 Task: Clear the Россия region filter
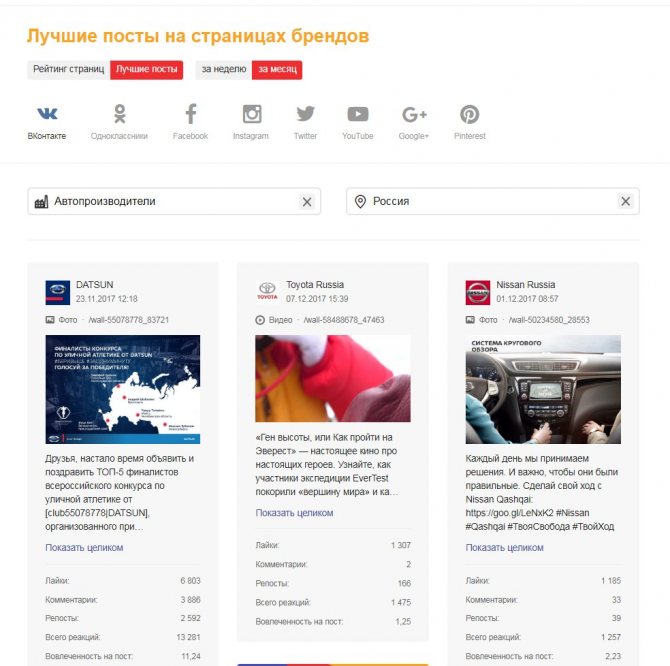[626, 201]
